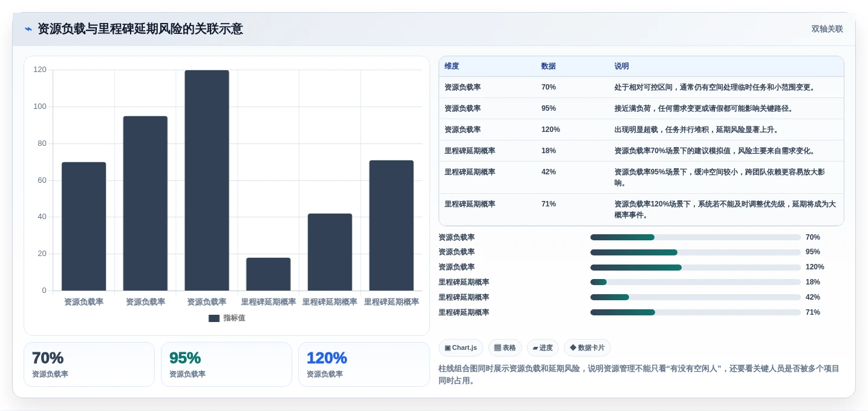Toggle the 指标值 legend color swatch

(x=214, y=318)
